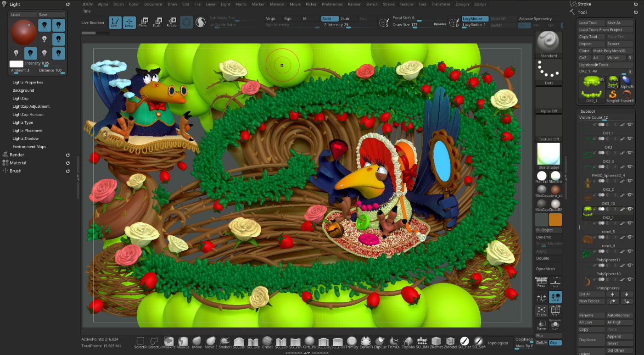Open the Texture menu

click(406, 4)
